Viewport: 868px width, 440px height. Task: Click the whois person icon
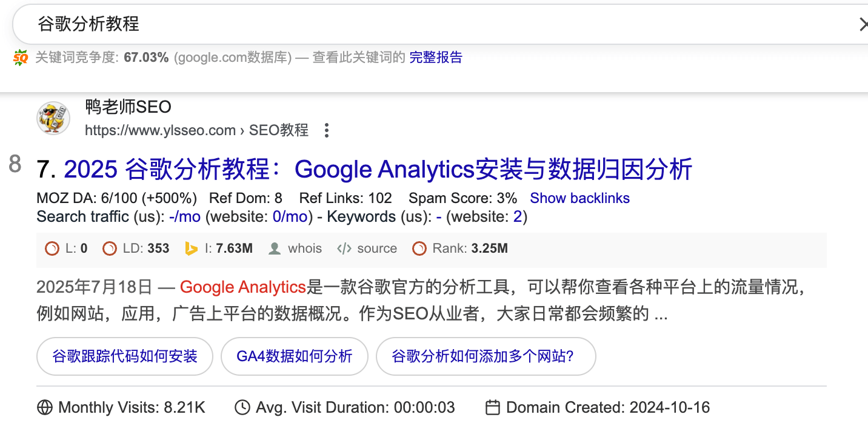tap(275, 248)
